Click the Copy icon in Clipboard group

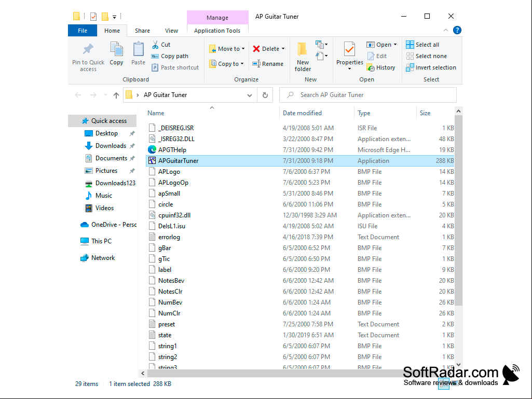point(116,49)
